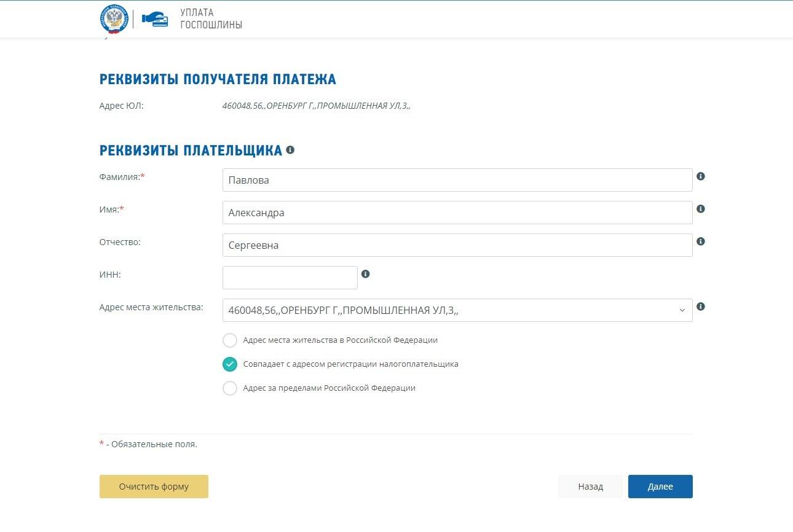Expand the address dropdown chevron
Screen dimensions: 793x532
coord(682,310)
